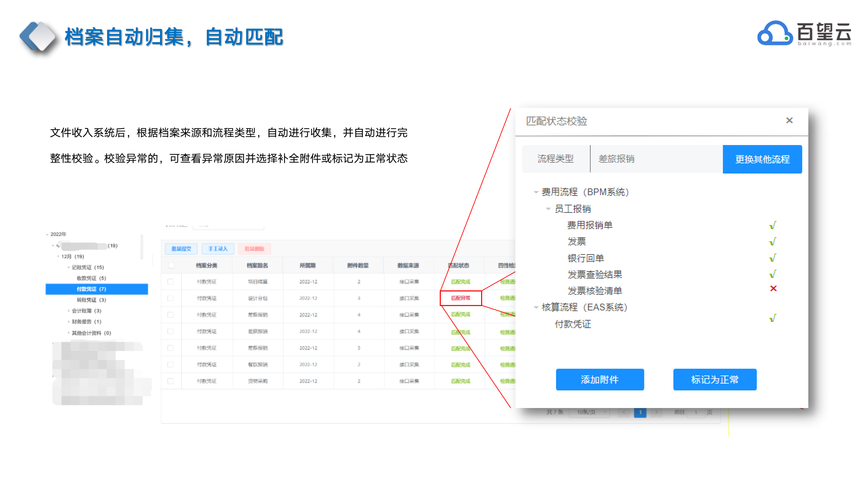Click the green check beside 发票查验结果
Image resolution: width=868 pixels, height=488 pixels.
(772, 274)
